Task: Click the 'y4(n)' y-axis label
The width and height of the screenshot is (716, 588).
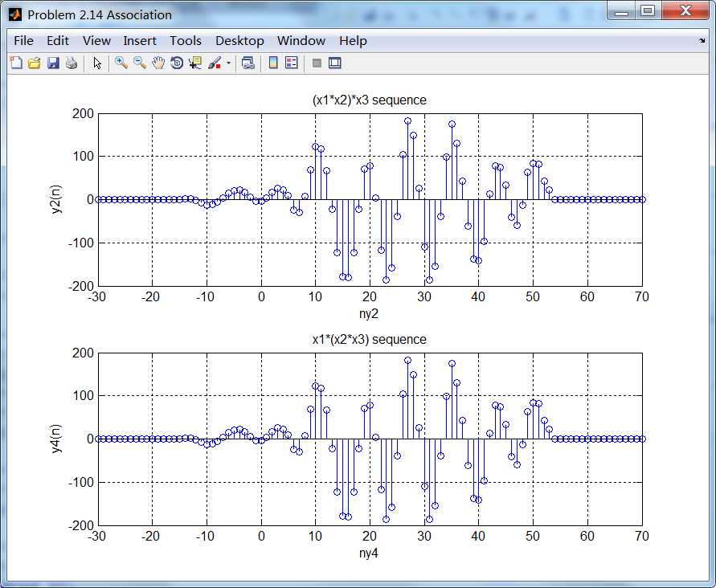Action: tap(56, 439)
